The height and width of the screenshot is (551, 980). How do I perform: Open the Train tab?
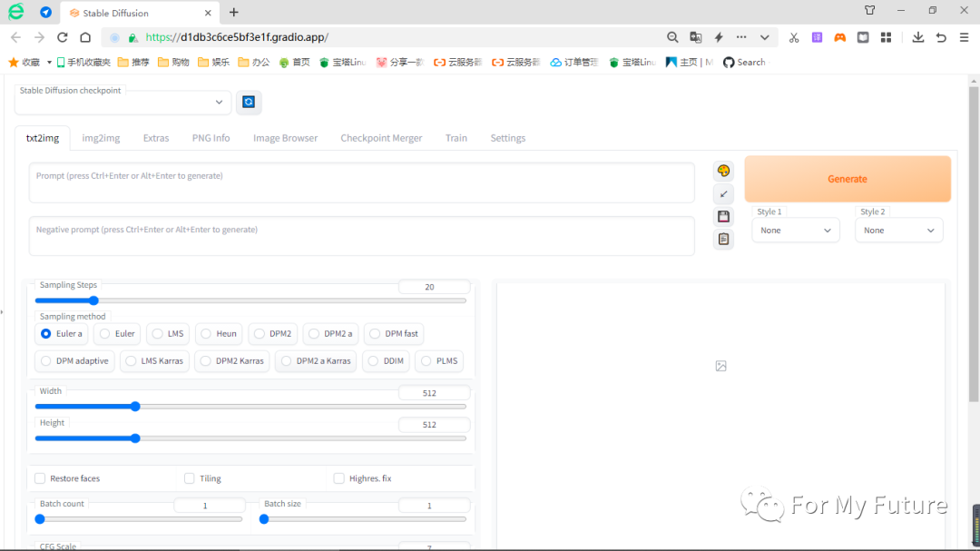click(456, 138)
